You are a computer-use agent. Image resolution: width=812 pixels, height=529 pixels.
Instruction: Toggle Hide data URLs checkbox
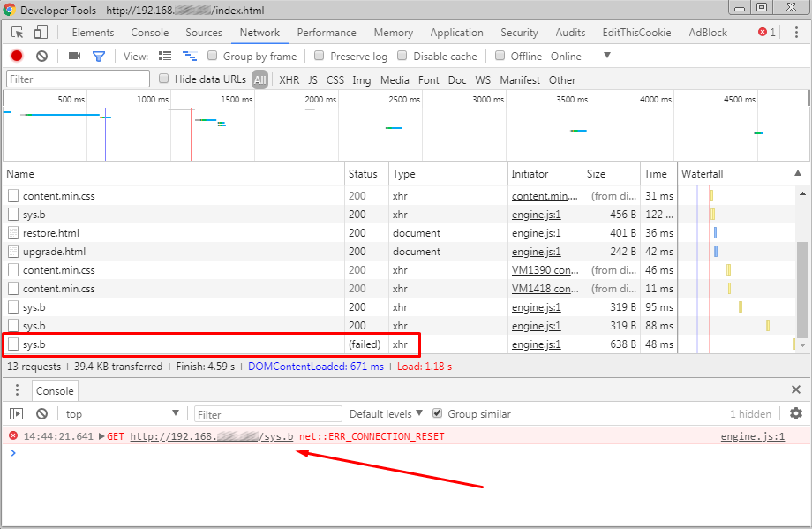tap(163, 79)
